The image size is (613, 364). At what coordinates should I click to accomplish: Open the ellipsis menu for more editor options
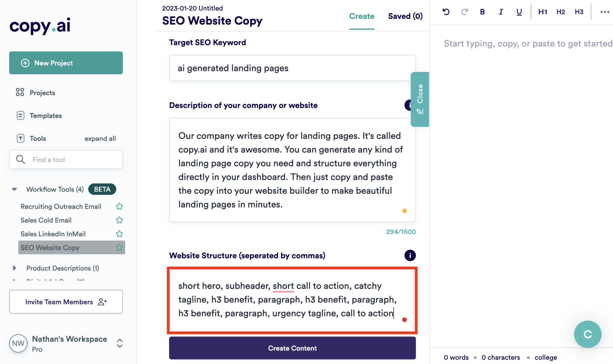pyautogui.click(x=605, y=12)
